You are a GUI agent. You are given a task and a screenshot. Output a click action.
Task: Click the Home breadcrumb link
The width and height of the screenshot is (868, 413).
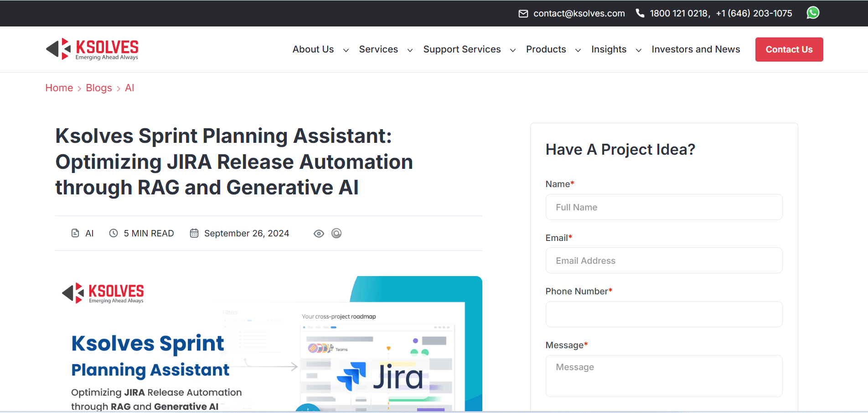59,88
